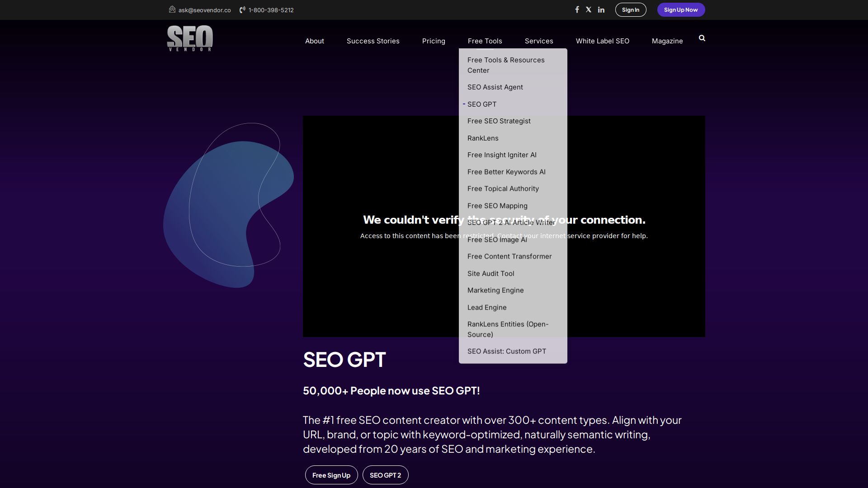Open the SEO Vendor Facebook page
The image size is (868, 488).
tap(577, 9)
